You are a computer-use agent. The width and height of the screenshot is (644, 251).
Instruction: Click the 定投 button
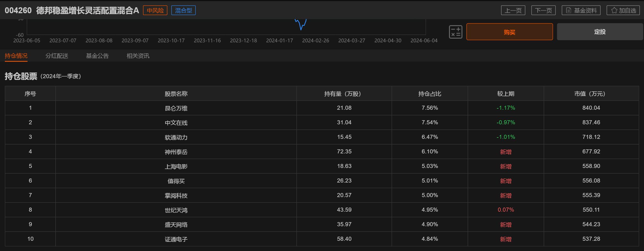point(600,32)
